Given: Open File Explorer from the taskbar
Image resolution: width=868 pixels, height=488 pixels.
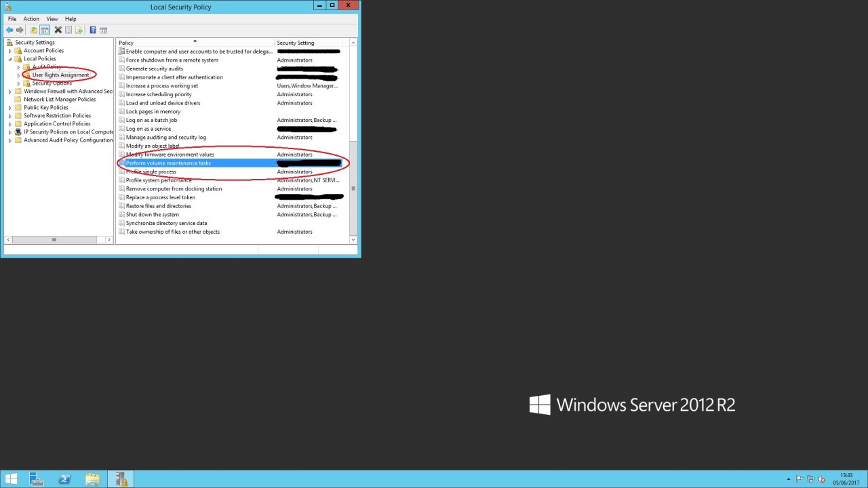Looking at the screenshot, I should click(93, 479).
